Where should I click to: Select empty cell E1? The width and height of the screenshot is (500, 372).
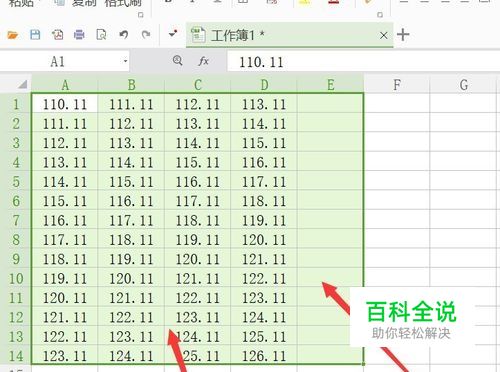click(x=330, y=104)
